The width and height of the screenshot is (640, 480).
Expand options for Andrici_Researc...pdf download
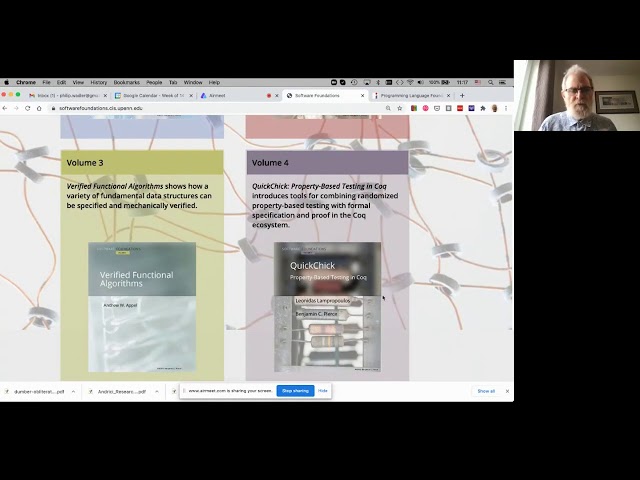point(157,391)
